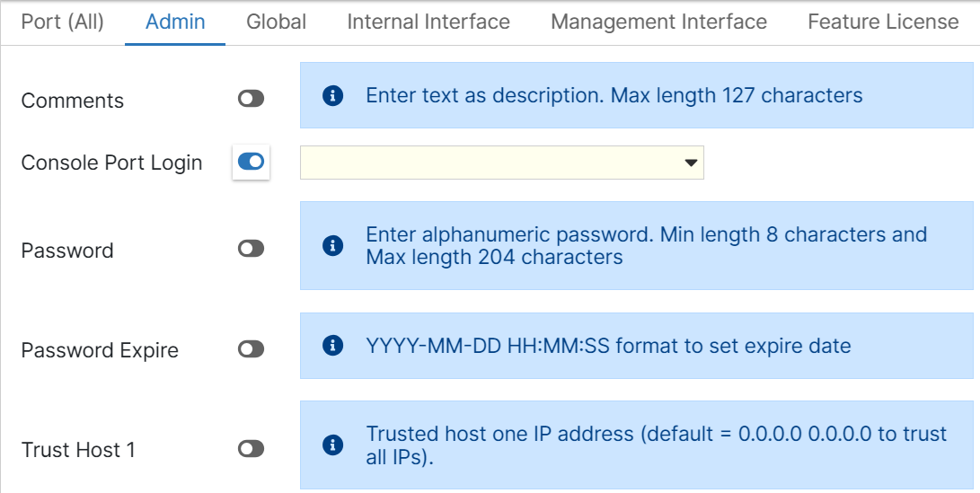Click the Console Port Login combo box field
Image resolution: width=980 pixels, height=493 pixels.
(x=490, y=163)
